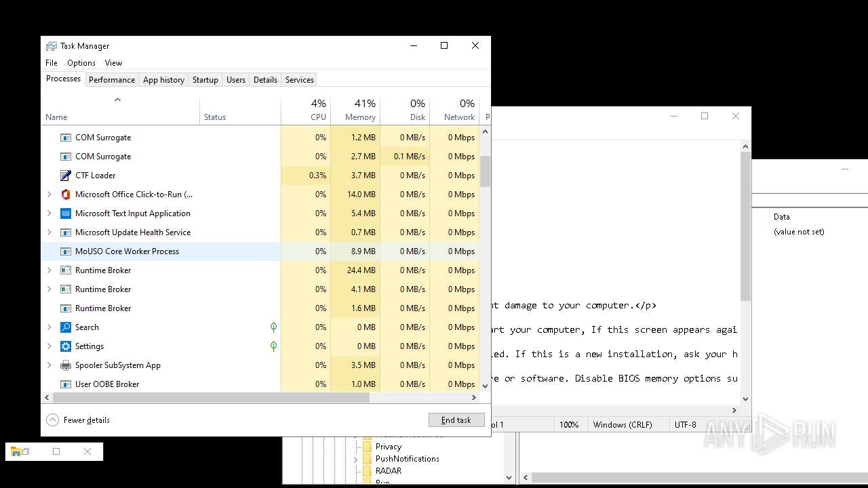
Task: Sort processes by the Status column
Action: pos(240,111)
